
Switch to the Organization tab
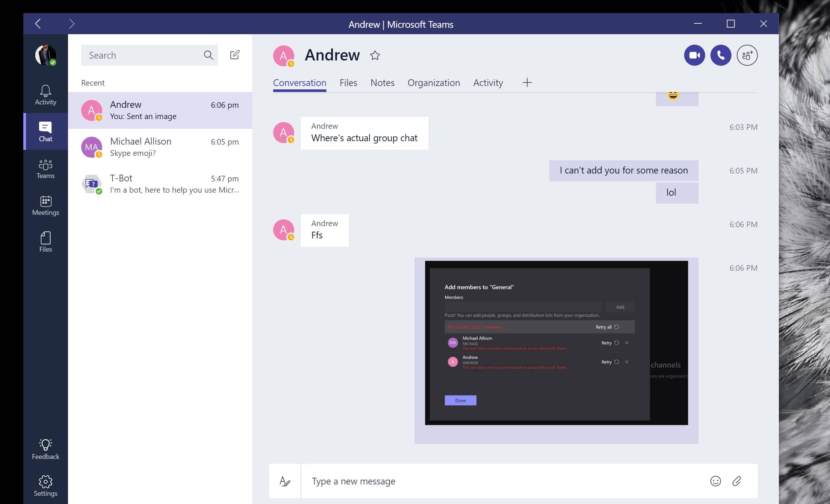tap(433, 82)
